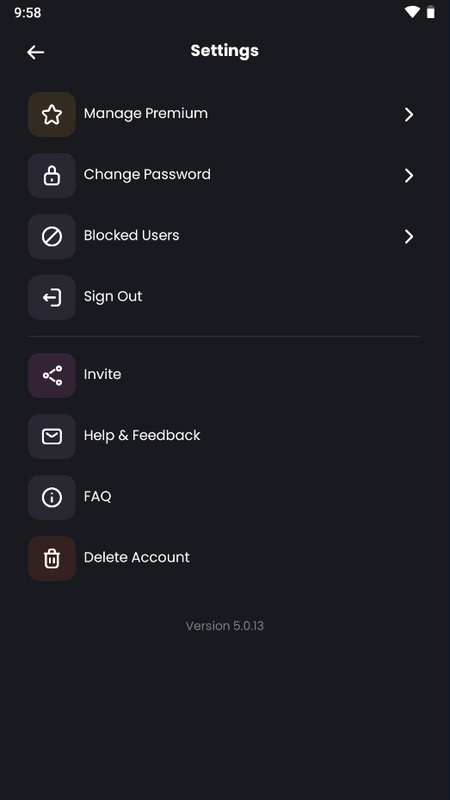Viewport: 450px width, 800px height.
Task: Click the blocked circle icon
Action: [x=52, y=237]
